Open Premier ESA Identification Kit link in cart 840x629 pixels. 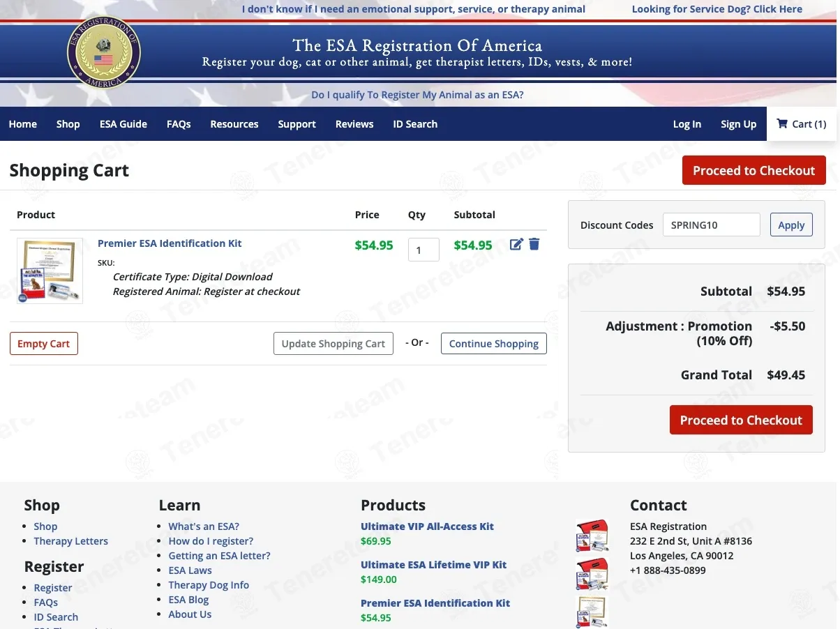pos(170,243)
